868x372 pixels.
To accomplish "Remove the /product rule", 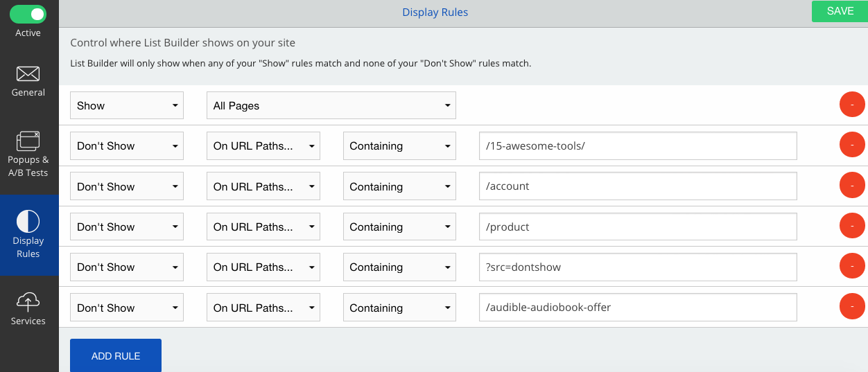I will 852,227.
